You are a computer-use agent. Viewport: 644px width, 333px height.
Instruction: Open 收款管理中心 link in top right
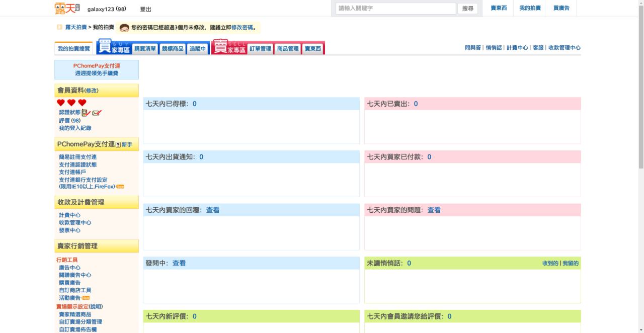point(565,48)
